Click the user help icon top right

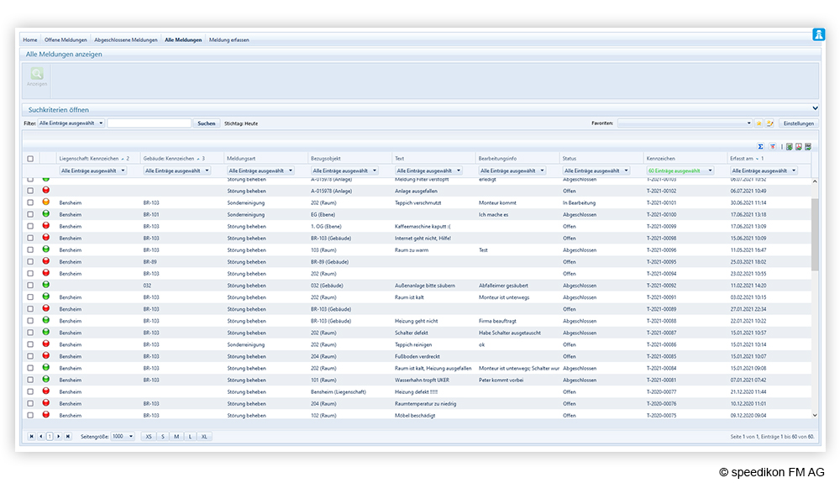818,34
